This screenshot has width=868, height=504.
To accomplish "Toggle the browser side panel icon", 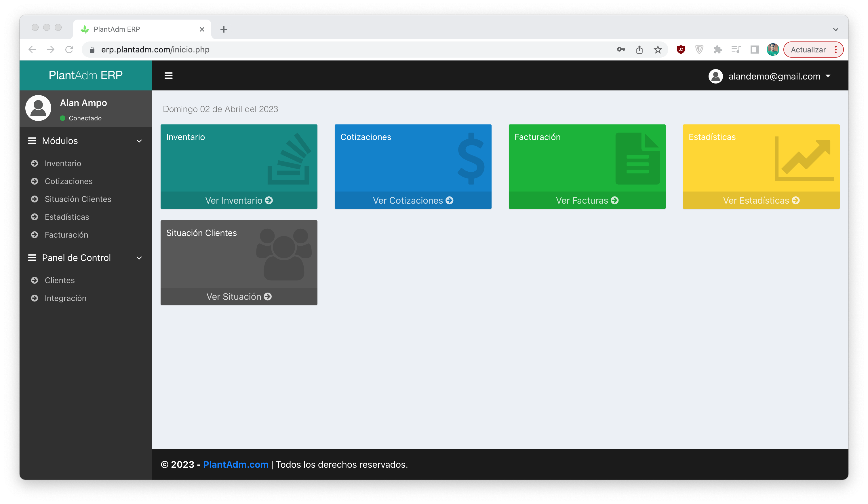I will [754, 50].
